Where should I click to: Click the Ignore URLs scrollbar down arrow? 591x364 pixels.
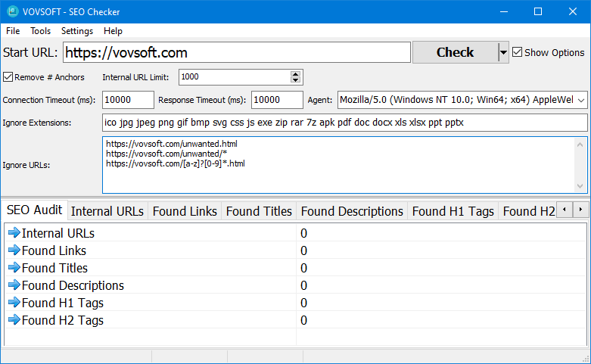[x=580, y=185]
